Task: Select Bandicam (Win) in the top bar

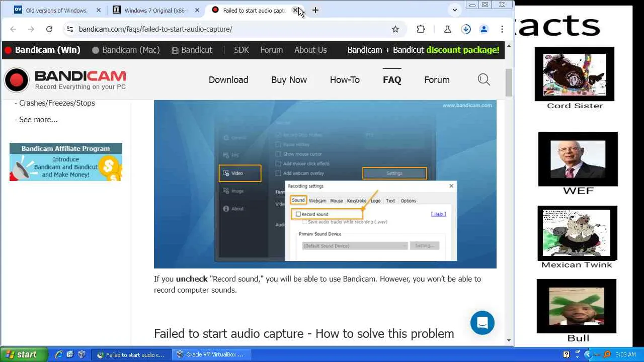Action: coord(42,50)
